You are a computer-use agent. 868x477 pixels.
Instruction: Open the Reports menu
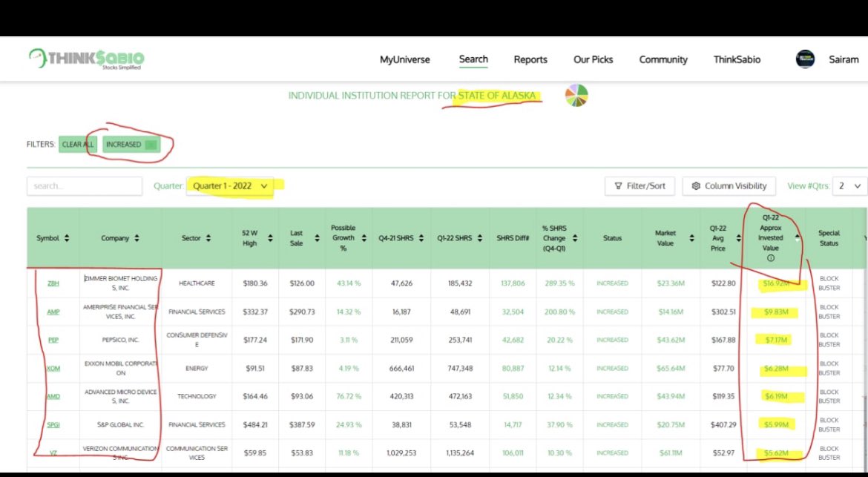(x=530, y=59)
